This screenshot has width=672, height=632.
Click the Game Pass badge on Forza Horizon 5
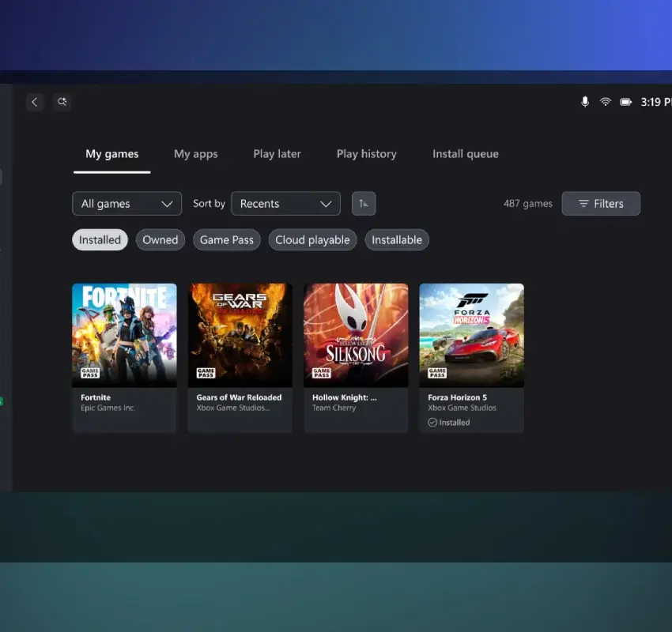(437, 373)
